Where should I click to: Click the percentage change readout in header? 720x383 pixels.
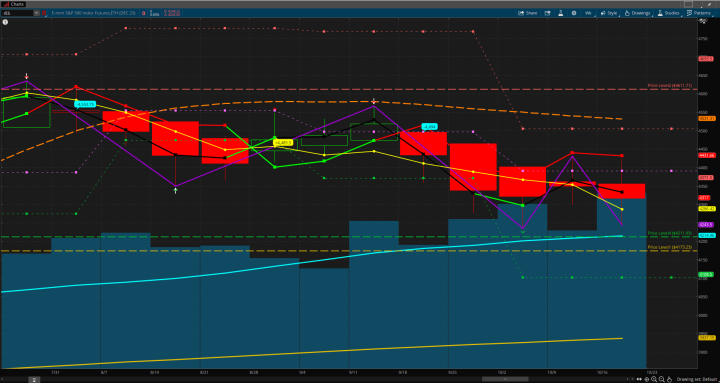tap(156, 13)
